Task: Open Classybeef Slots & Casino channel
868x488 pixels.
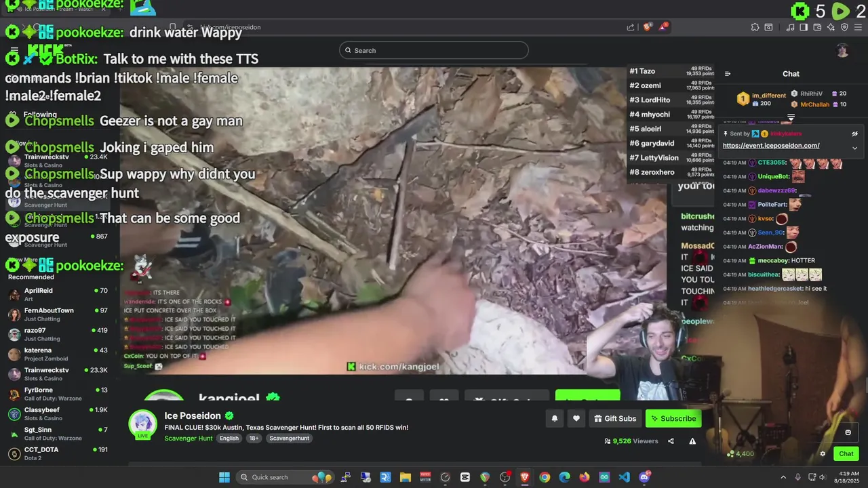Action: click(x=58, y=413)
